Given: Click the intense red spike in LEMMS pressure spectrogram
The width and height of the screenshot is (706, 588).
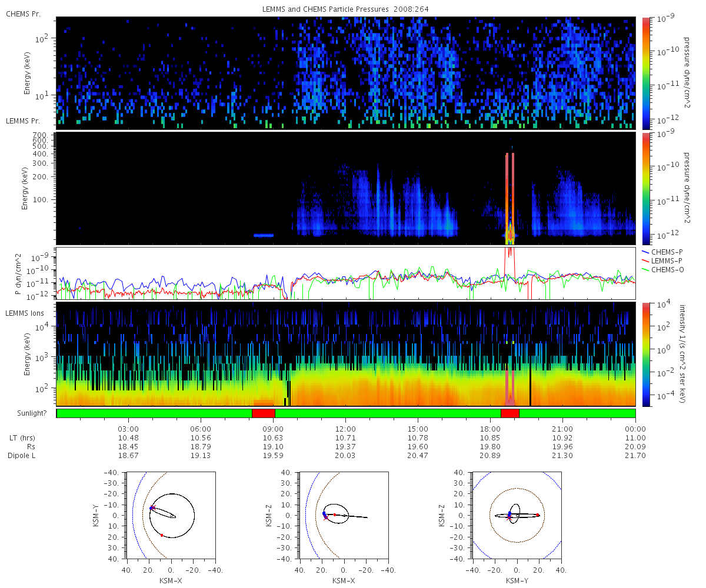Looking at the screenshot, I should click(x=510, y=199).
